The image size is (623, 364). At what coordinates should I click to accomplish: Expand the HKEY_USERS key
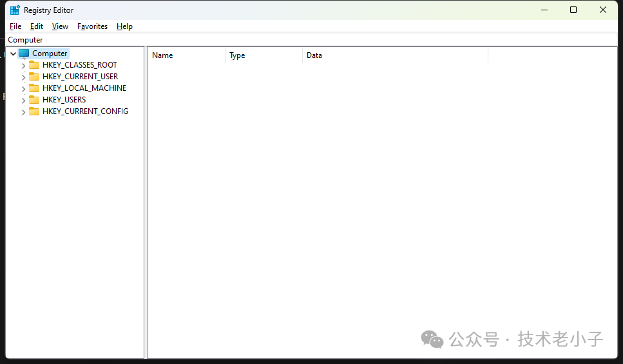click(23, 100)
